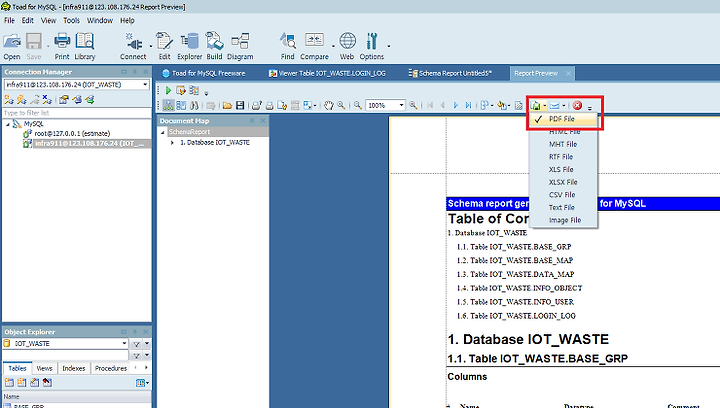Select XLS File export option
The height and width of the screenshot is (408, 720).
563,169
